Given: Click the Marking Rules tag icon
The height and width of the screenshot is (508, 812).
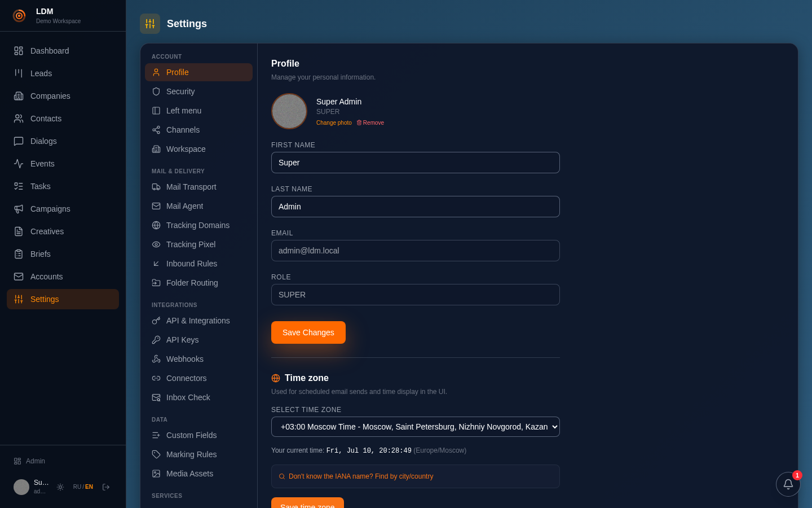Looking at the screenshot, I should coord(156,454).
